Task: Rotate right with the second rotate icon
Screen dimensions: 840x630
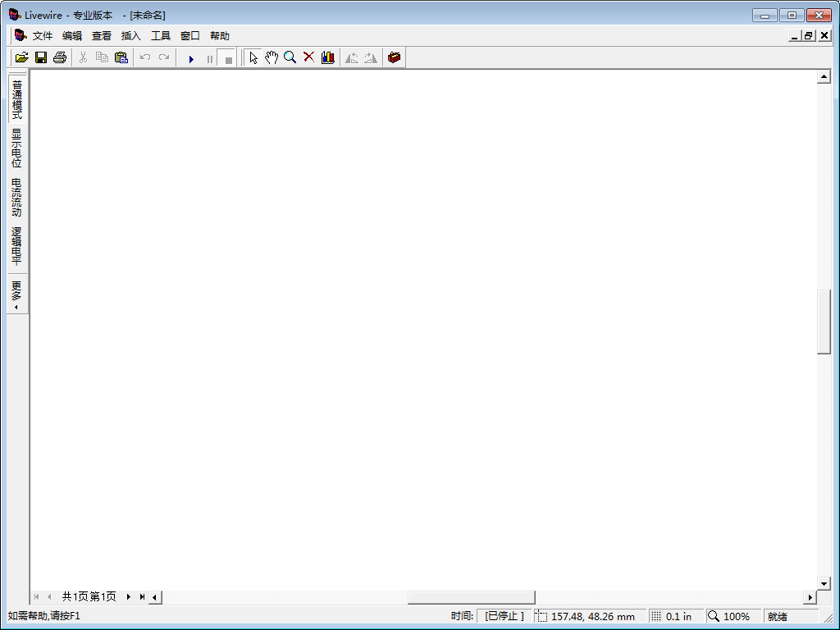Action: point(370,57)
